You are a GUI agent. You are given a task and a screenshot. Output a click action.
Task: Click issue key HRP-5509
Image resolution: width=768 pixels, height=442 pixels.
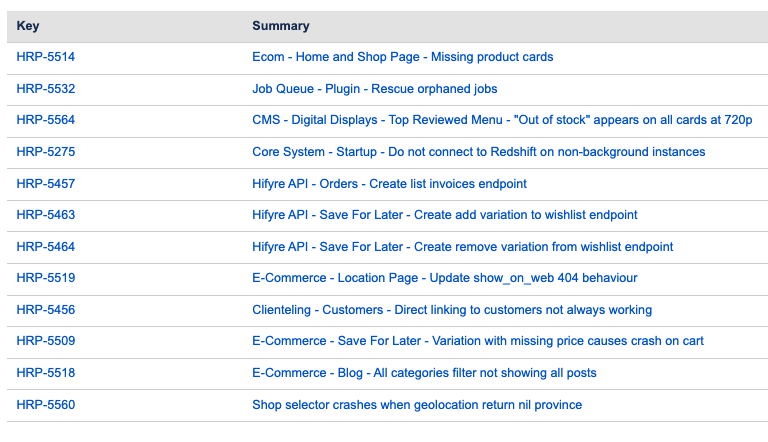pos(45,341)
